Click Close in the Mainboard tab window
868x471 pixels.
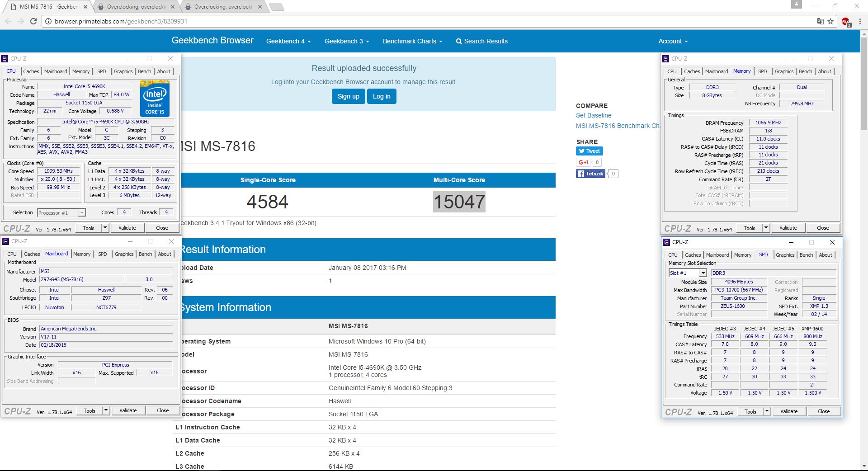point(163,410)
